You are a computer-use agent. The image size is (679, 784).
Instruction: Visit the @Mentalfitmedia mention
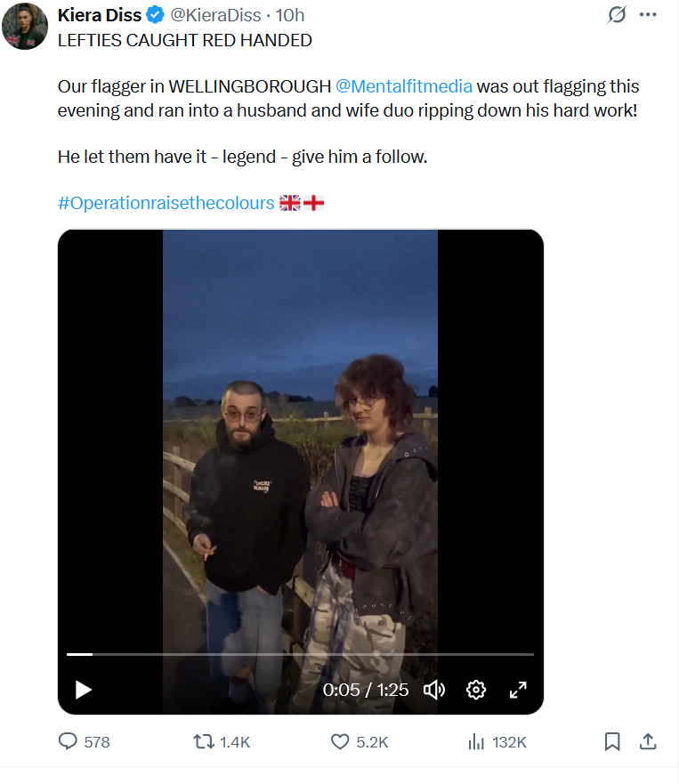point(403,86)
